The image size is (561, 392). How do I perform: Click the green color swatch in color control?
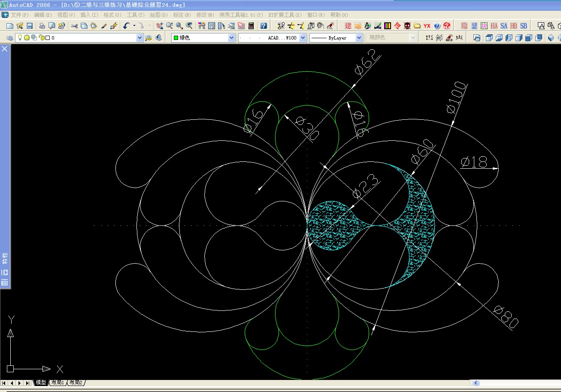pyautogui.click(x=175, y=38)
